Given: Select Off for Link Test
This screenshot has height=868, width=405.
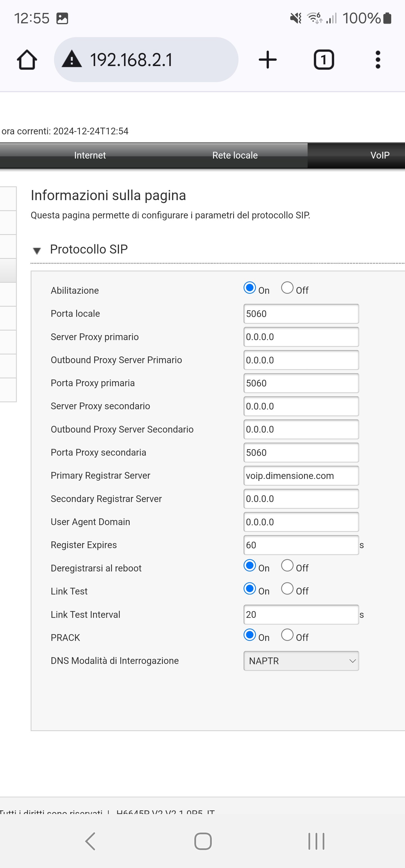Looking at the screenshot, I should [x=287, y=589].
